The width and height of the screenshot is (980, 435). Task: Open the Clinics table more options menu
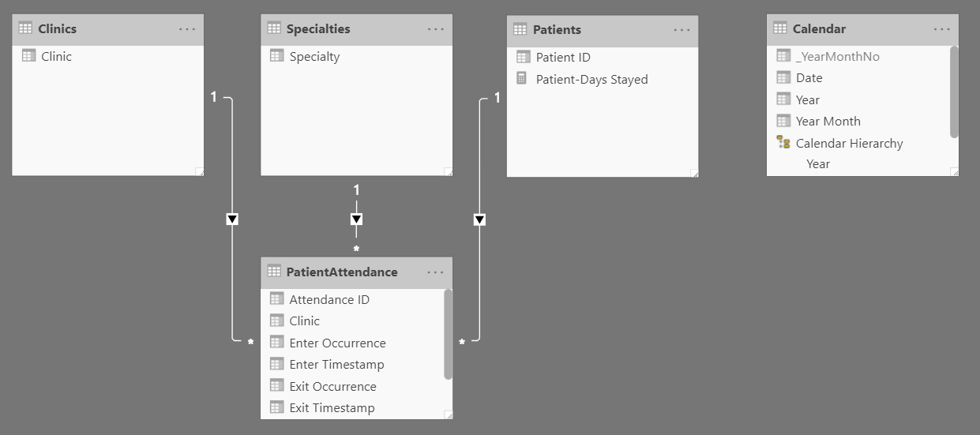(187, 29)
